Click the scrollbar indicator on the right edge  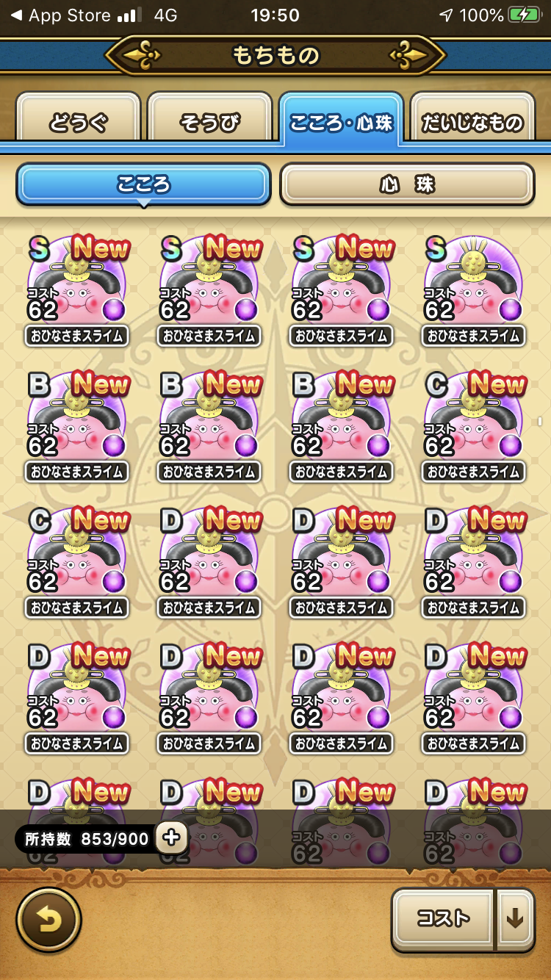coord(540,422)
